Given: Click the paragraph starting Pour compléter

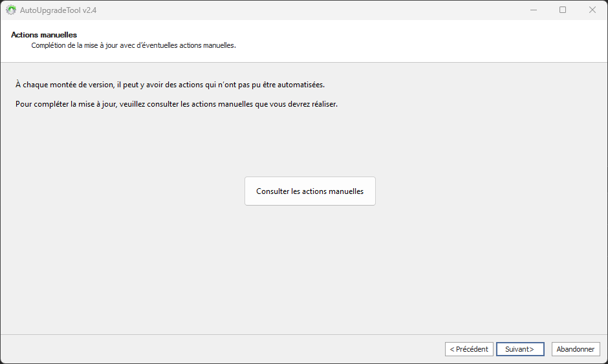Looking at the screenshot, I should click(x=176, y=104).
